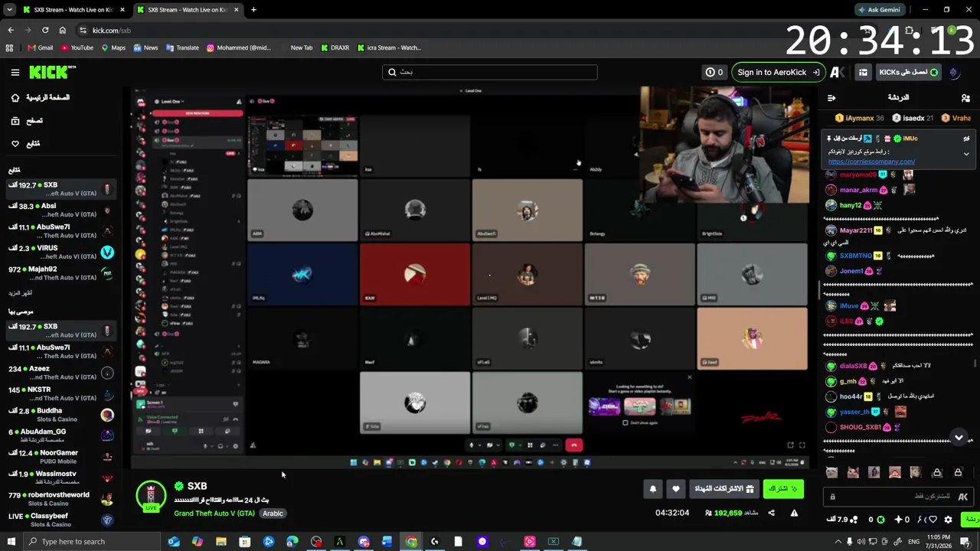
Task: Open the Browse sidebar icon
Action: 15,121
